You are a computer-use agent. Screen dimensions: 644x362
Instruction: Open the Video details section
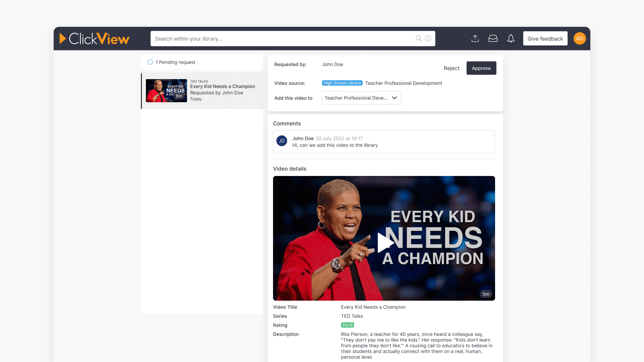[289, 169]
